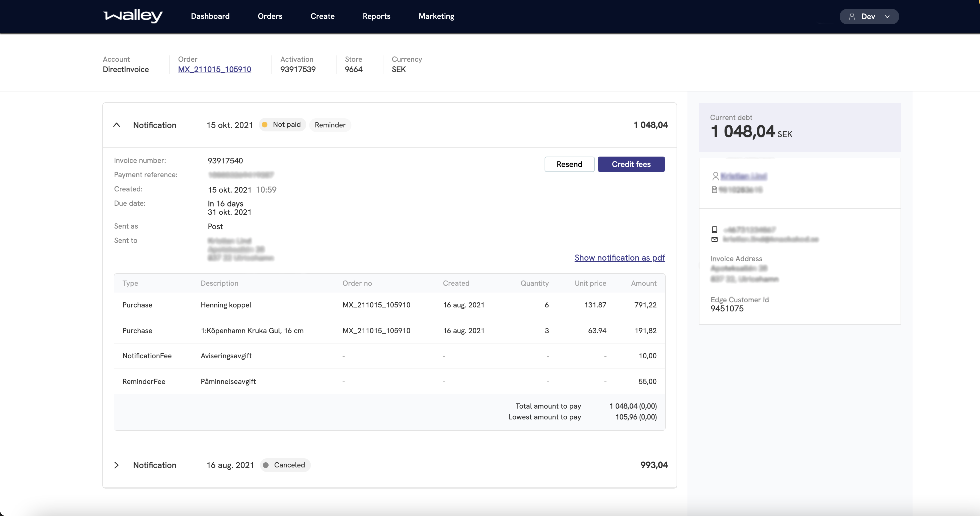This screenshot has height=516, width=980.
Task: Select invoice number 93917540
Action: [225, 161]
